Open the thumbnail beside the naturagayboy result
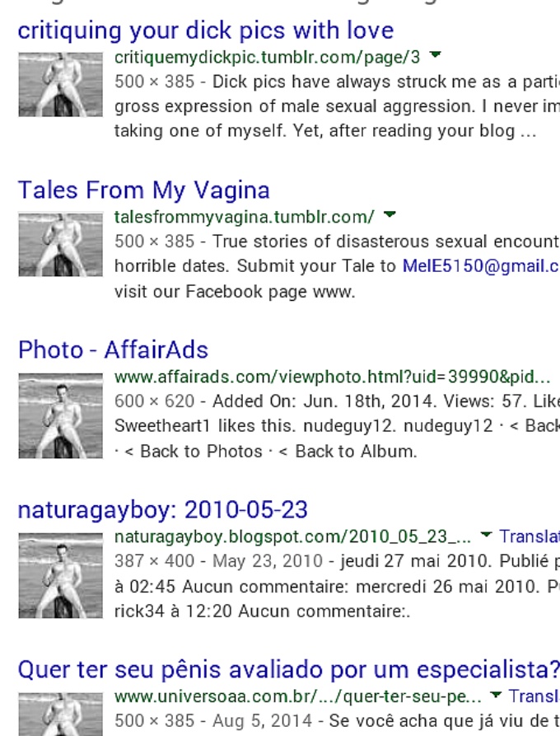560x736 pixels. point(60,575)
